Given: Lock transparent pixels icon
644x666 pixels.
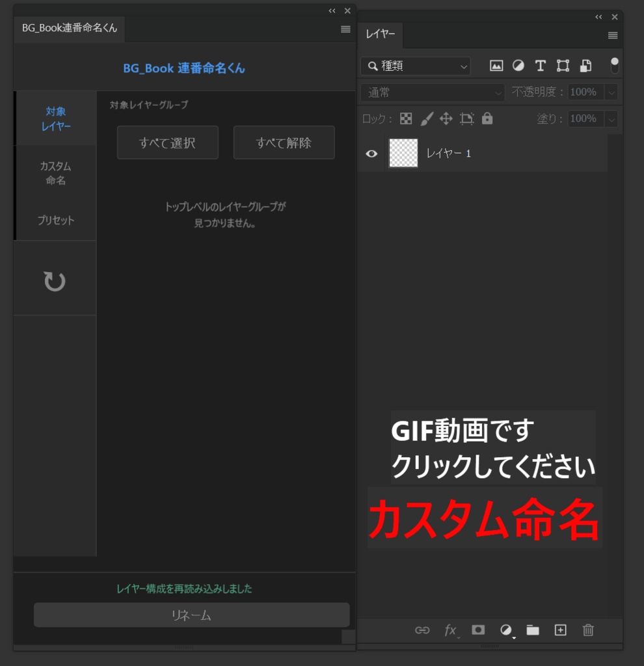Looking at the screenshot, I should point(406,118).
